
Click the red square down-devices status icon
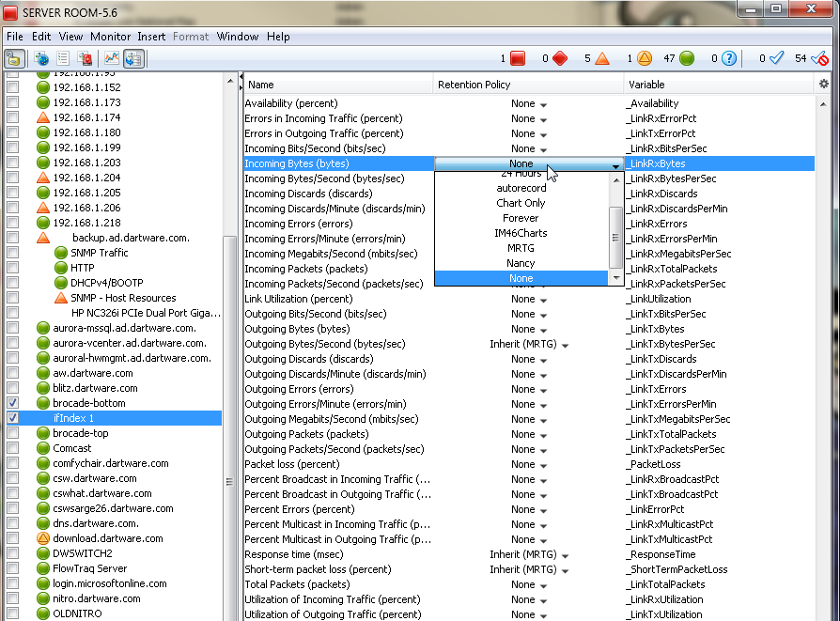pyautogui.click(x=518, y=58)
